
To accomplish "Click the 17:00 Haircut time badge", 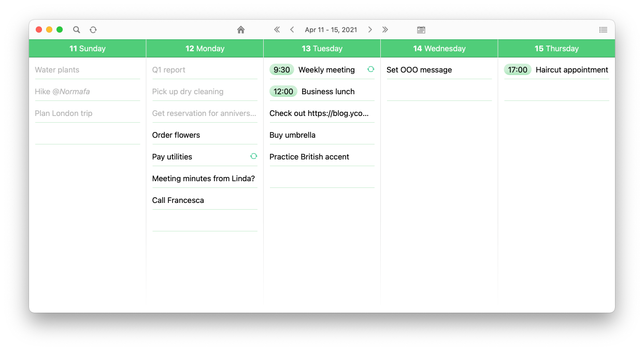I will coord(518,70).
